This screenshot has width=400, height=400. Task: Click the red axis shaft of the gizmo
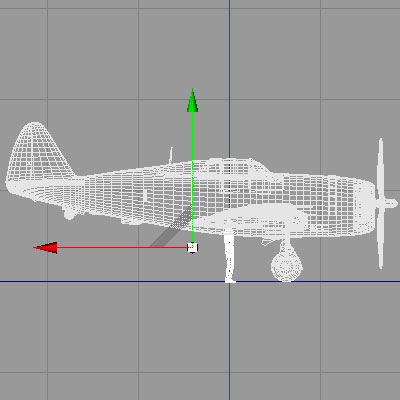pyautogui.click(x=122, y=248)
